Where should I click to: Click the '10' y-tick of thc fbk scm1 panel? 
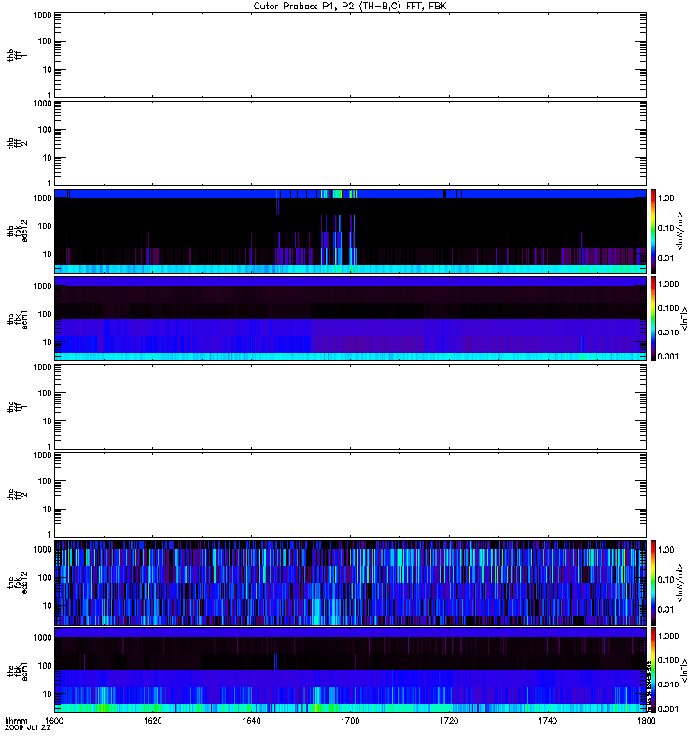coord(48,694)
